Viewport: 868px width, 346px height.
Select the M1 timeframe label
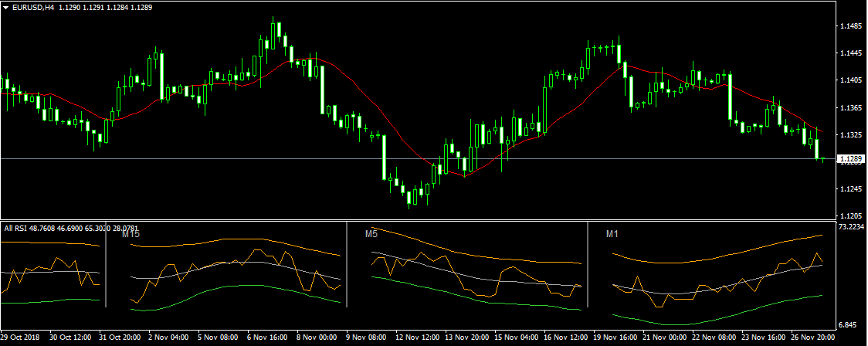coord(612,233)
